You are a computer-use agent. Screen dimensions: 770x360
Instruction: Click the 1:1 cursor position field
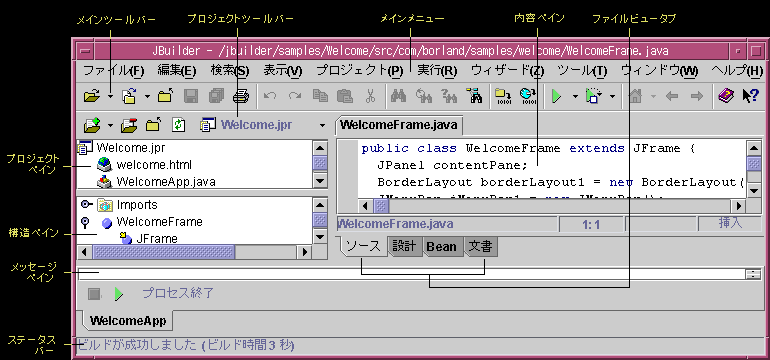(x=591, y=224)
